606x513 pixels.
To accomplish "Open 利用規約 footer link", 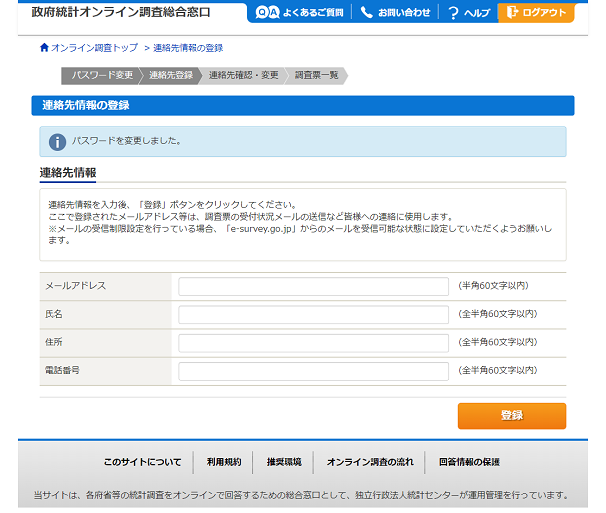I will [224, 463].
